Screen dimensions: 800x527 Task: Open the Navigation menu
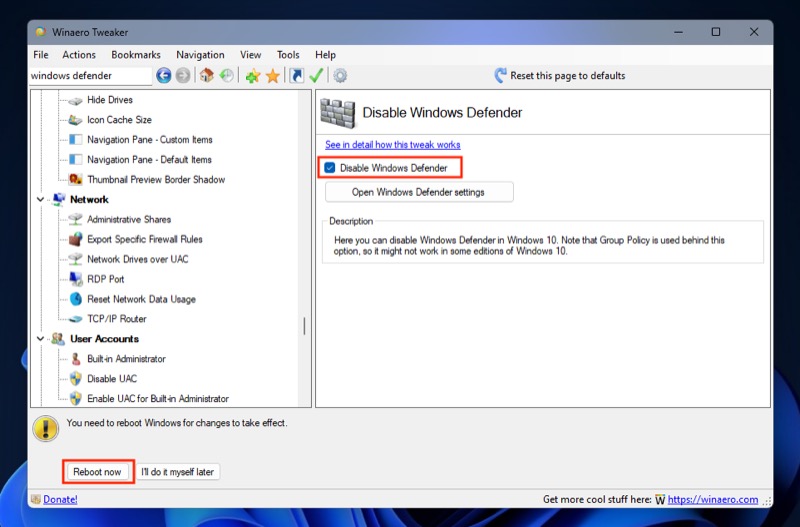[200, 55]
